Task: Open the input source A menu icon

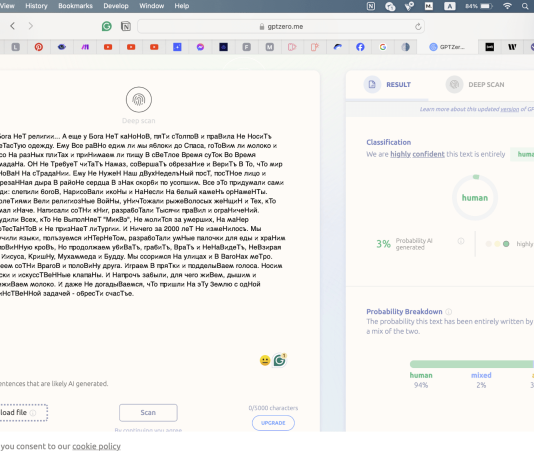Action: pyautogui.click(x=450, y=6)
